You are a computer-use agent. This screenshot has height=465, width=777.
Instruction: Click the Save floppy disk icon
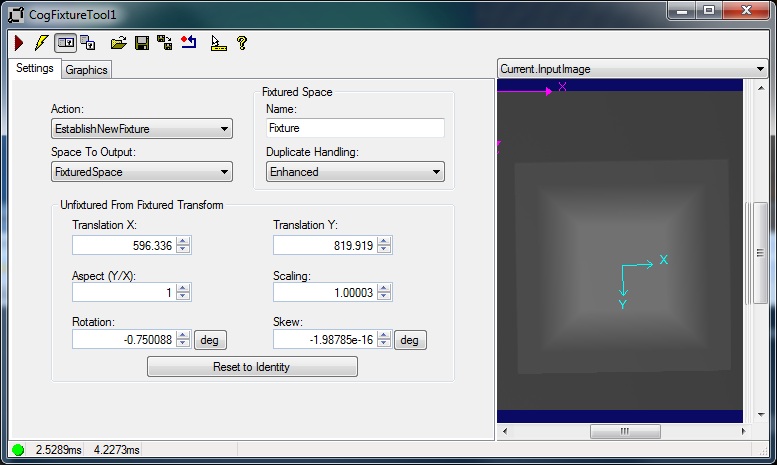142,43
